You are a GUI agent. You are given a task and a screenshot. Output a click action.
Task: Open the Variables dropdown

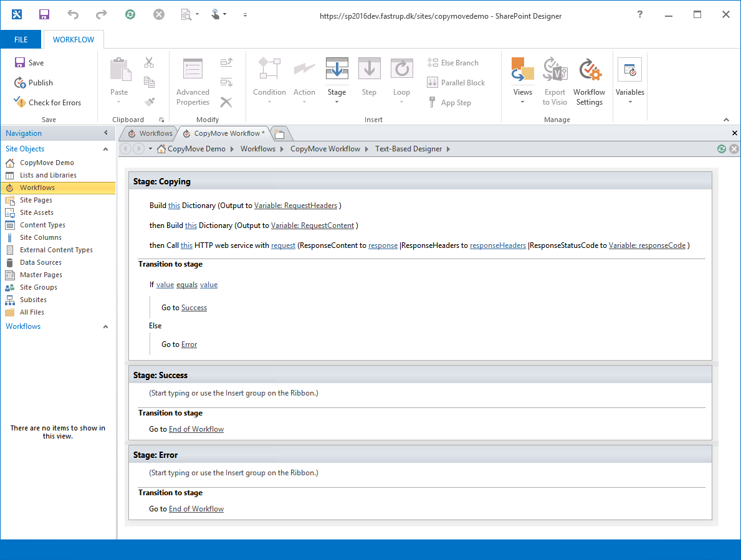(x=629, y=81)
